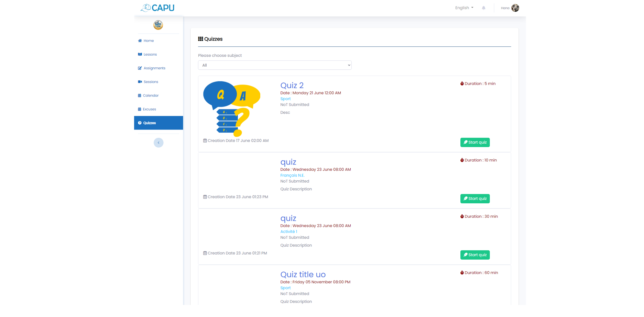Open the subject selector showing All
The height and width of the screenshot is (317, 644).
click(x=275, y=65)
